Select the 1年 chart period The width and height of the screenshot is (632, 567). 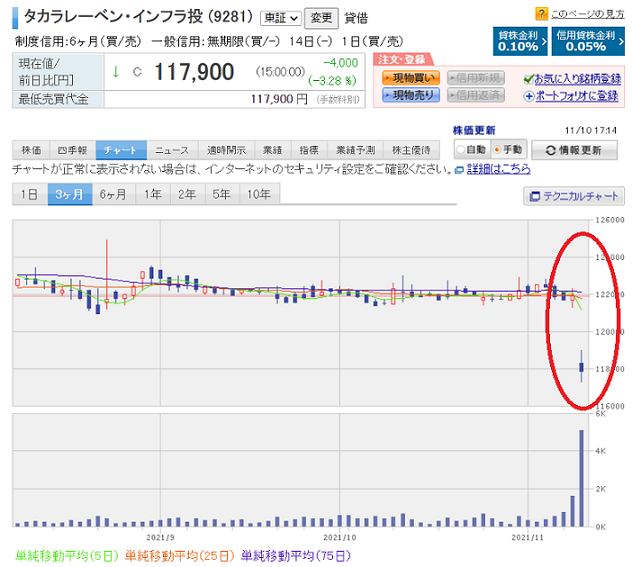[x=153, y=194]
